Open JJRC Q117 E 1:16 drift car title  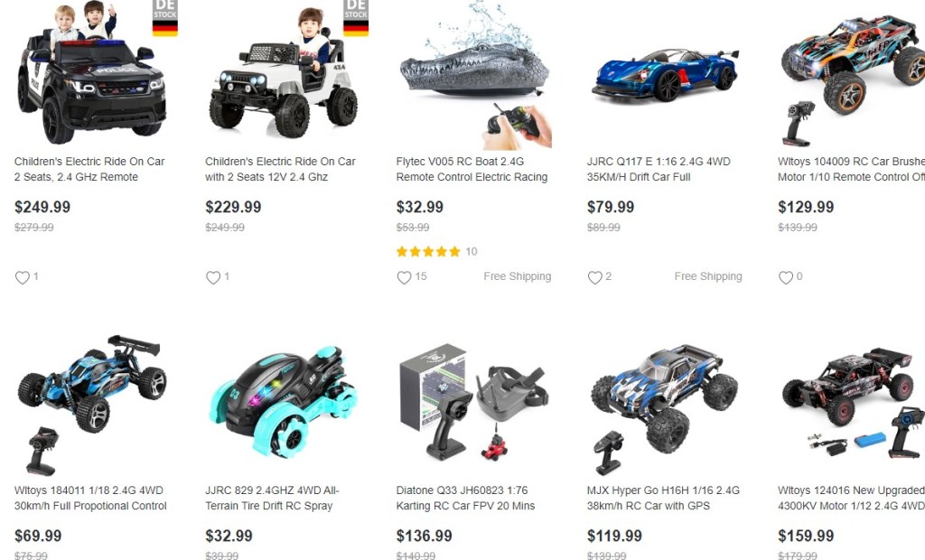point(659,170)
